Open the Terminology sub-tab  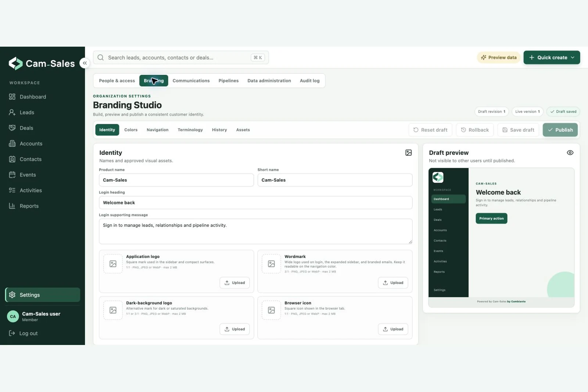click(190, 130)
